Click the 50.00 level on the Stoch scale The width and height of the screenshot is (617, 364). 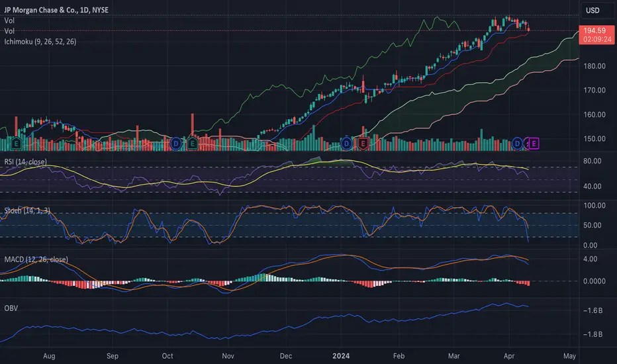(593, 225)
